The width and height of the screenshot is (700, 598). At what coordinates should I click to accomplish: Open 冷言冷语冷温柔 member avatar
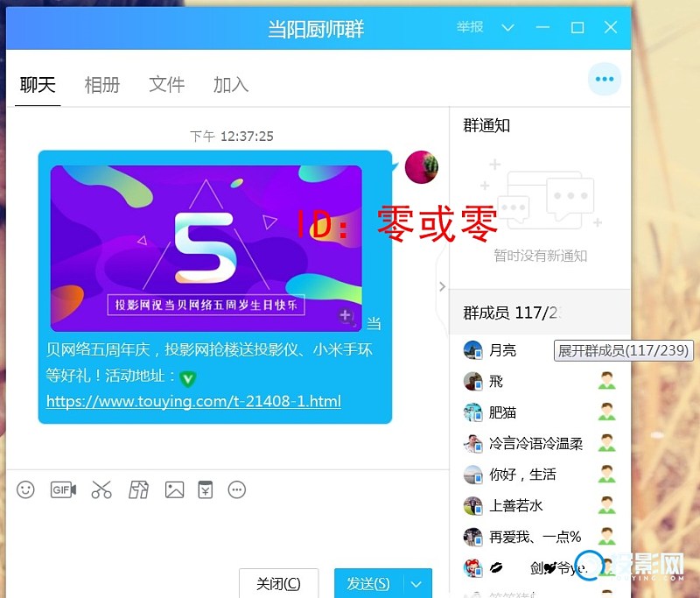472,444
